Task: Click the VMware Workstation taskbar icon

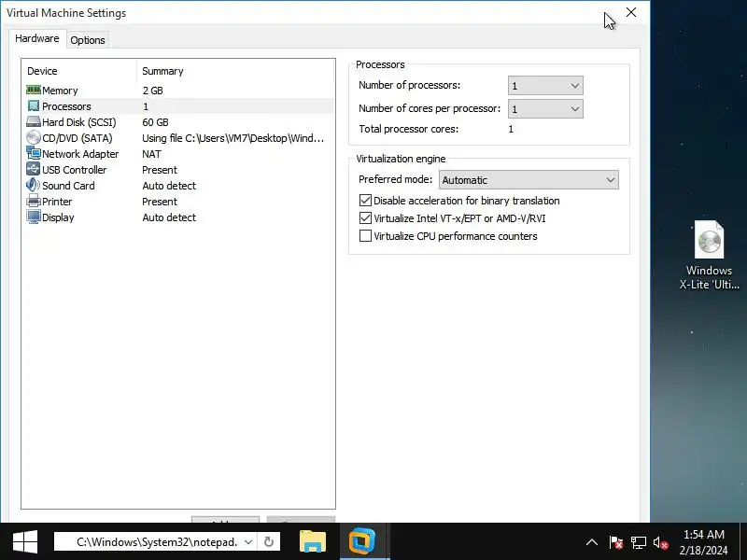Action: click(362, 541)
